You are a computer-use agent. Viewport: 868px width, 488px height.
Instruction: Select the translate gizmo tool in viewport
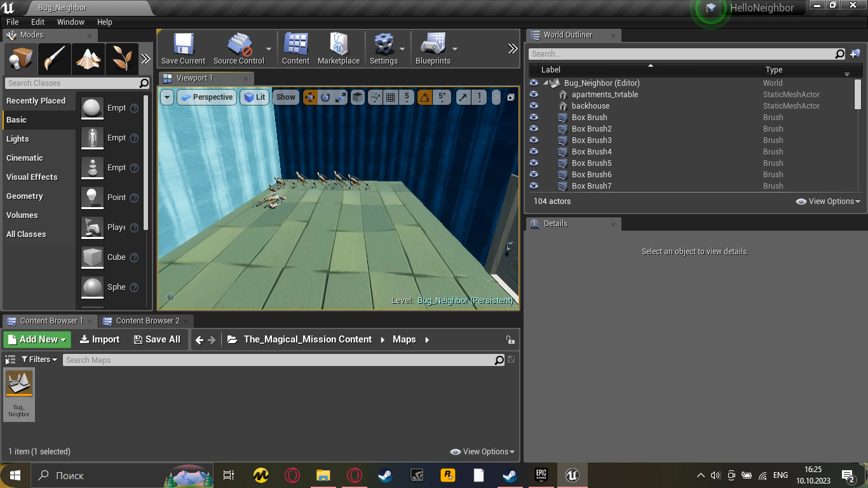(310, 97)
